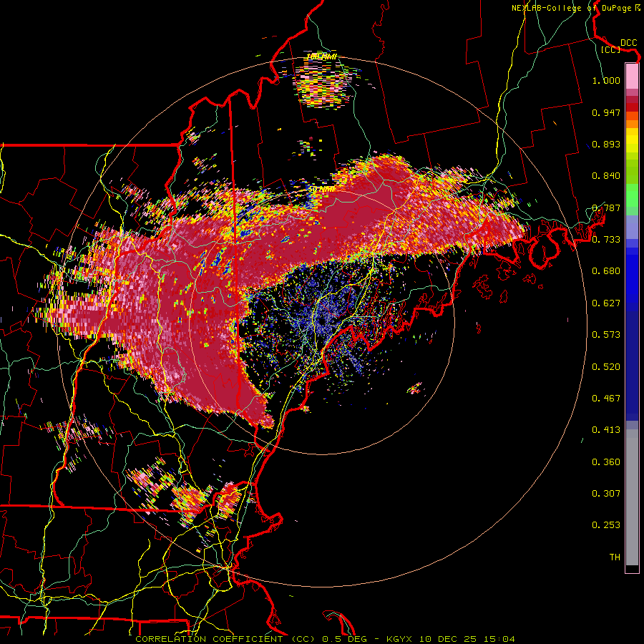Select the 0.893 scale value label
This screenshot has width=644, height=644.
(x=606, y=144)
